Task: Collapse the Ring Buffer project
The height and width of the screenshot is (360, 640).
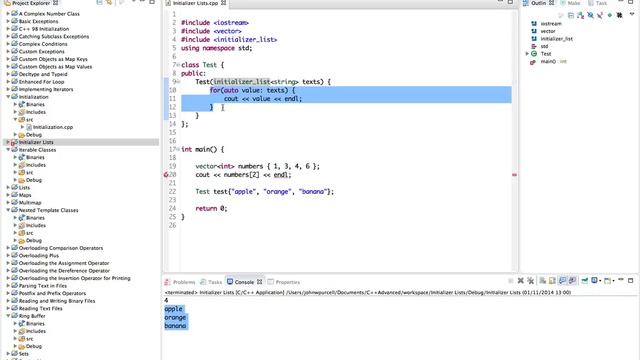Action: coord(8,316)
